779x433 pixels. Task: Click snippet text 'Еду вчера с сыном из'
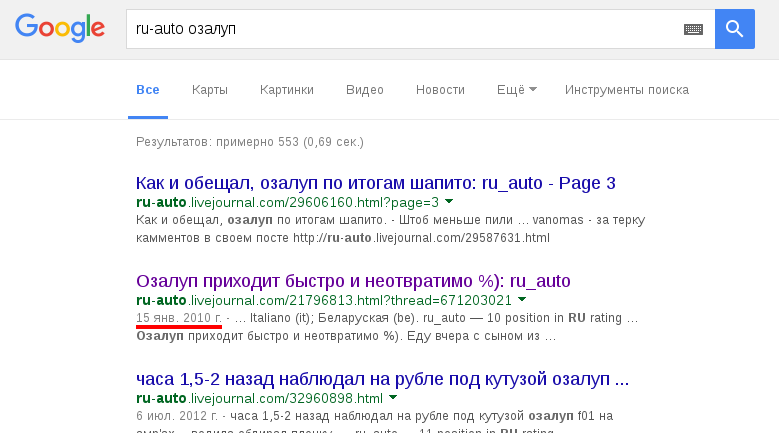click(473, 336)
